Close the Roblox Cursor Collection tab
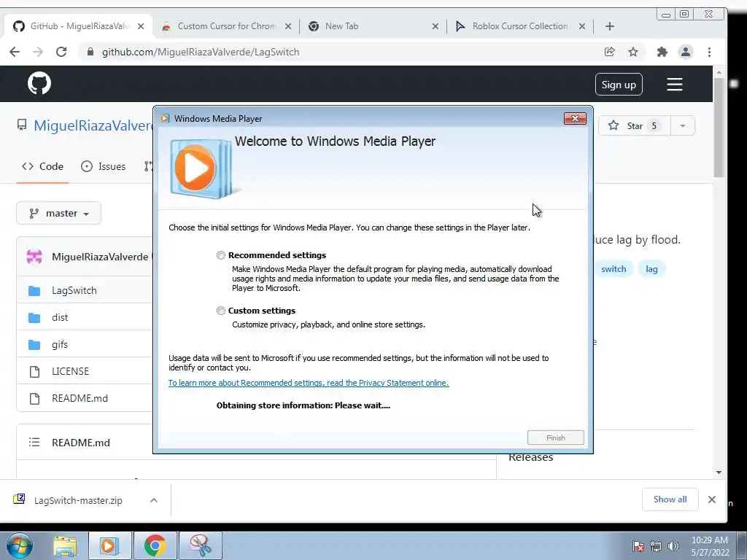This screenshot has height=560, width=747. point(581,26)
